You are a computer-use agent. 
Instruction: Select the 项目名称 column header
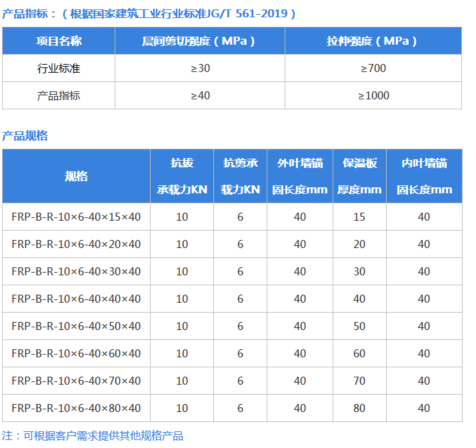[x=59, y=41]
